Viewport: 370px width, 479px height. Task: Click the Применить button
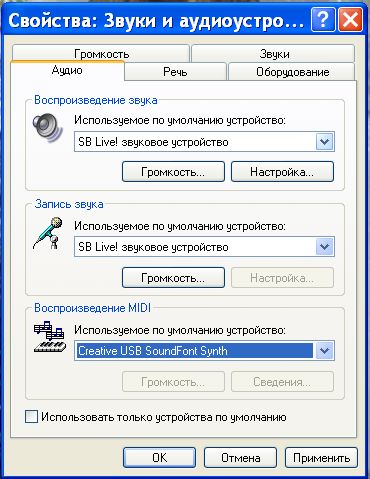coord(321,458)
